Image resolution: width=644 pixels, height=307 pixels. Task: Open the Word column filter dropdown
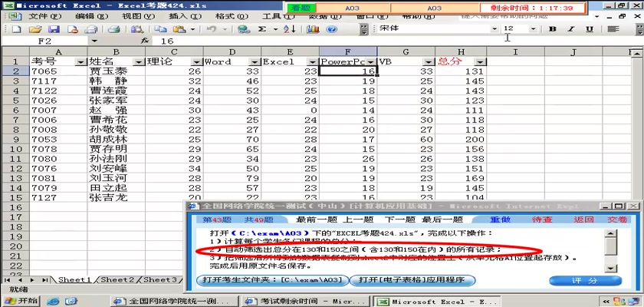click(255, 61)
